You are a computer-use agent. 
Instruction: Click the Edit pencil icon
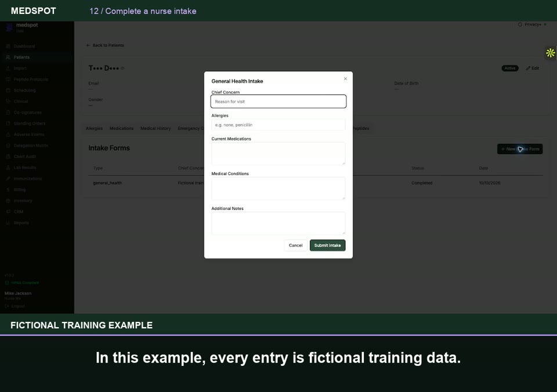(528, 68)
